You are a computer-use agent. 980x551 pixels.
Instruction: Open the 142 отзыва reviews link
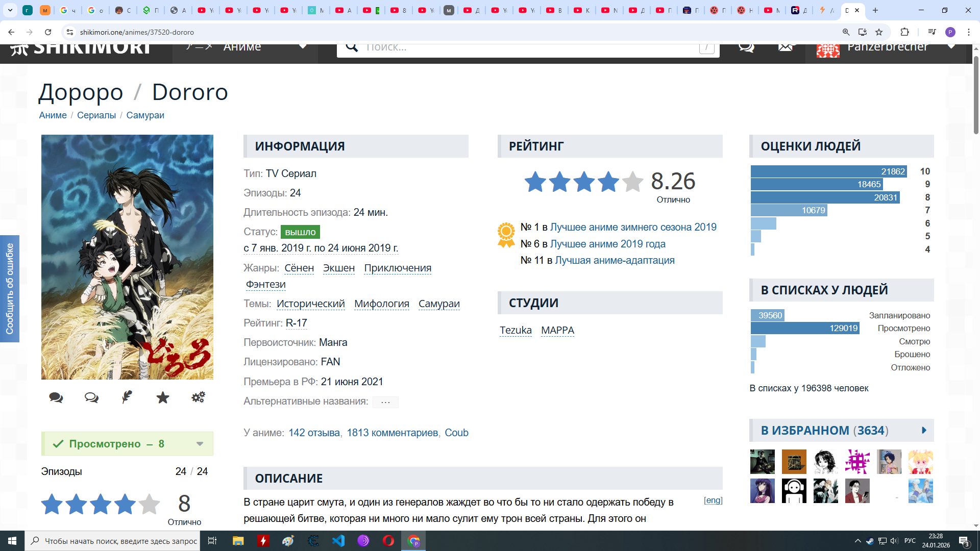pyautogui.click(x=314, y=433)
